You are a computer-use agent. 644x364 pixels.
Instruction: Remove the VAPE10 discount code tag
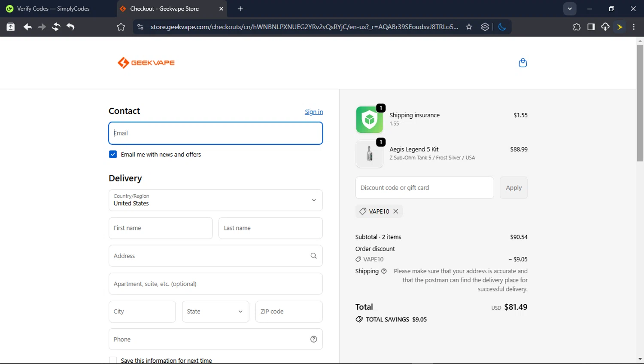coord(396,211)
